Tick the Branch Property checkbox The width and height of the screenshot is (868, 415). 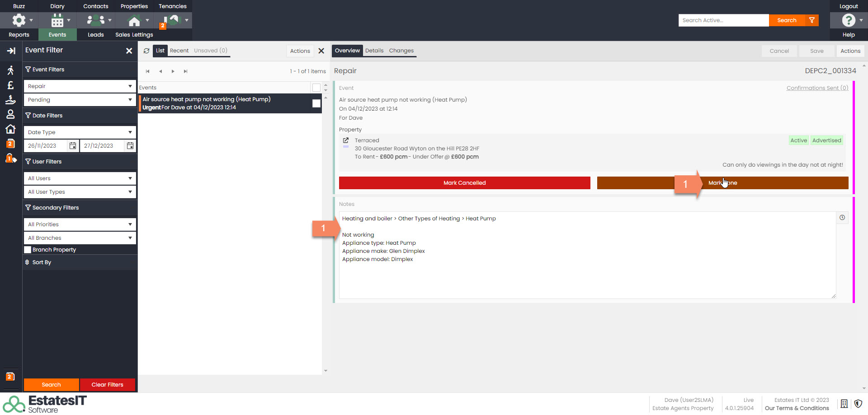point(28,250)
